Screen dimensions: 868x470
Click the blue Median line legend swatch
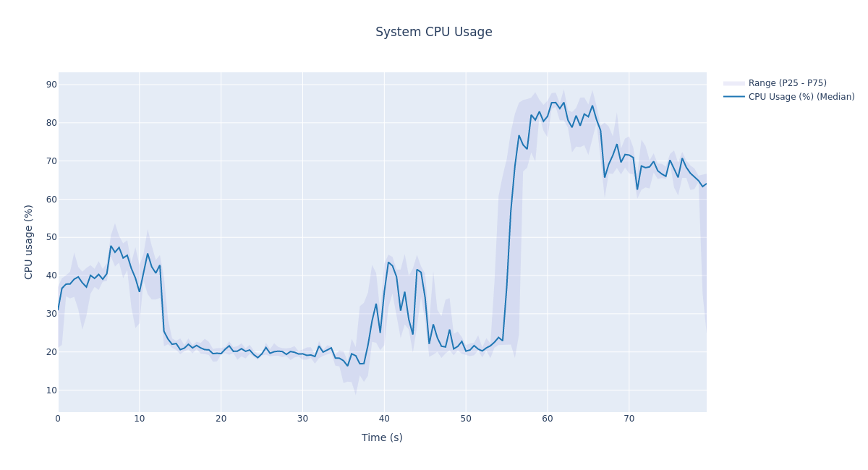click(x=733, y=97)
